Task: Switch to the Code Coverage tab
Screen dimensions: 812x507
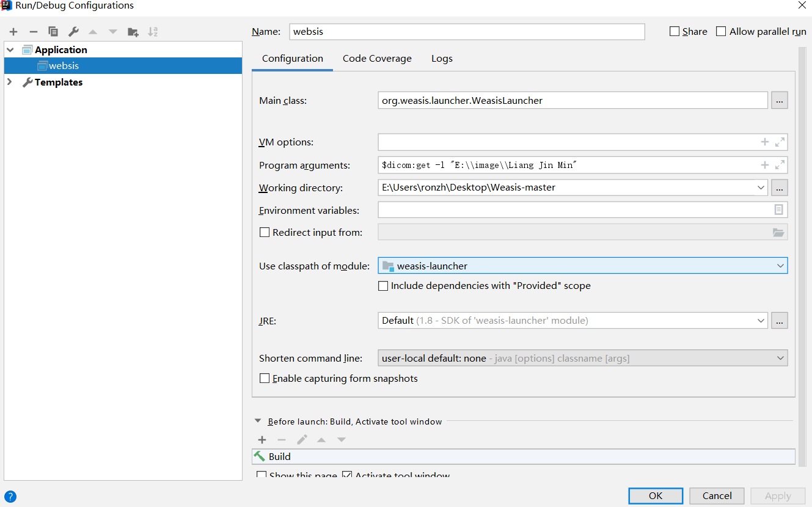Action: tap(377, 58)
